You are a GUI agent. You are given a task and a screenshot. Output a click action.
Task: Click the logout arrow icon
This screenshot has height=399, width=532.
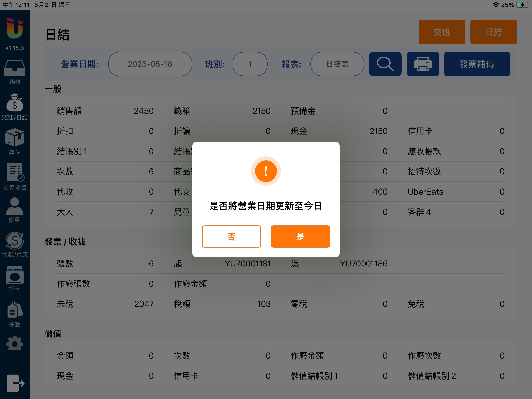pos(15,383)
